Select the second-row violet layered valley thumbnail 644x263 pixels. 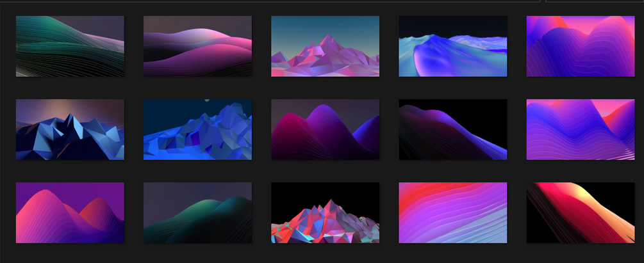pos(581,129)
